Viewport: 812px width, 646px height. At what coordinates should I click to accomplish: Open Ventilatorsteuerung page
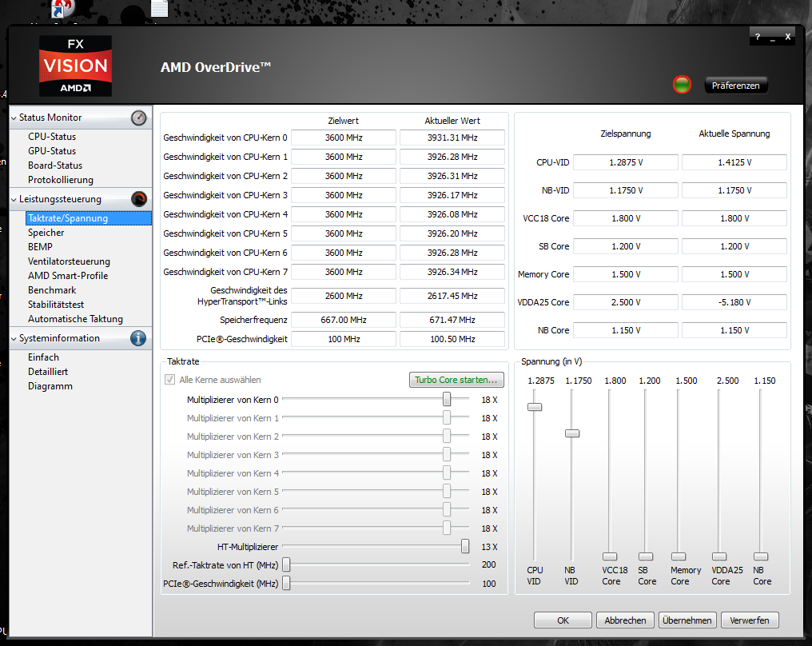point(69,261)
